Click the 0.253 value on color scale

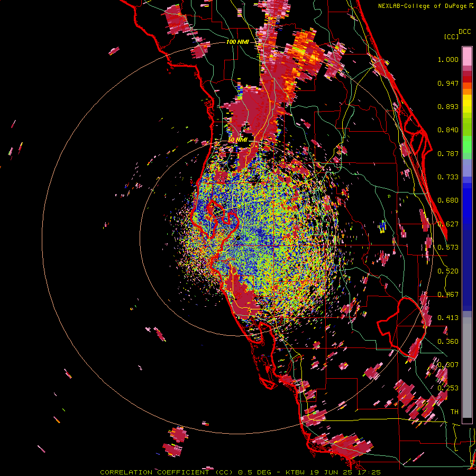tap(448, 388)
